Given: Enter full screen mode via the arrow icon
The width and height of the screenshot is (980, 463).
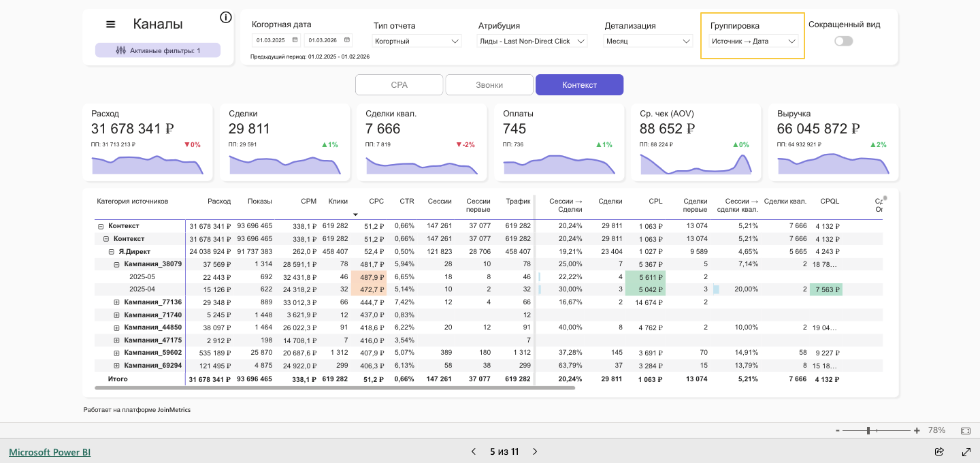Looking at the screenshot, I should click(x=966, y=451).
